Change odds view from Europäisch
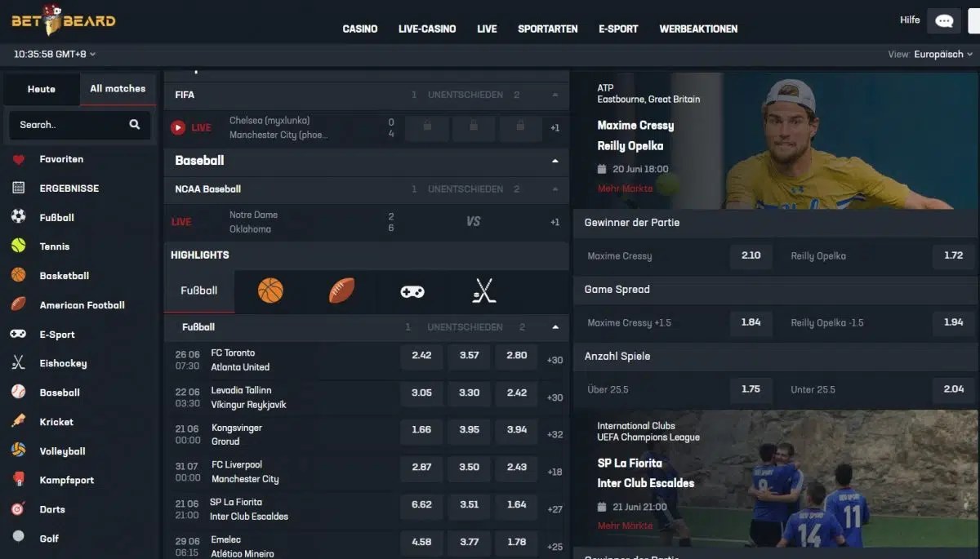 click(x=942, y=55)
